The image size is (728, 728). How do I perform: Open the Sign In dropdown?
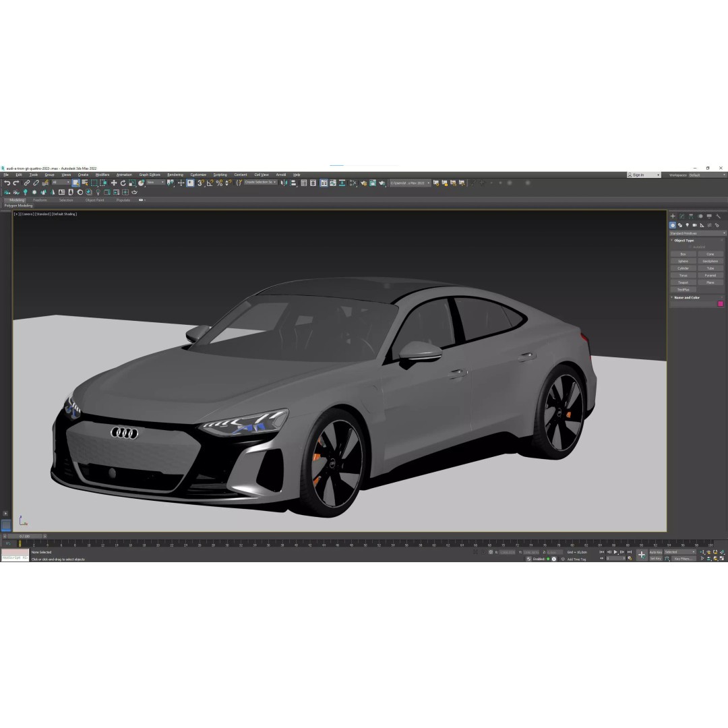click(644, 175)
